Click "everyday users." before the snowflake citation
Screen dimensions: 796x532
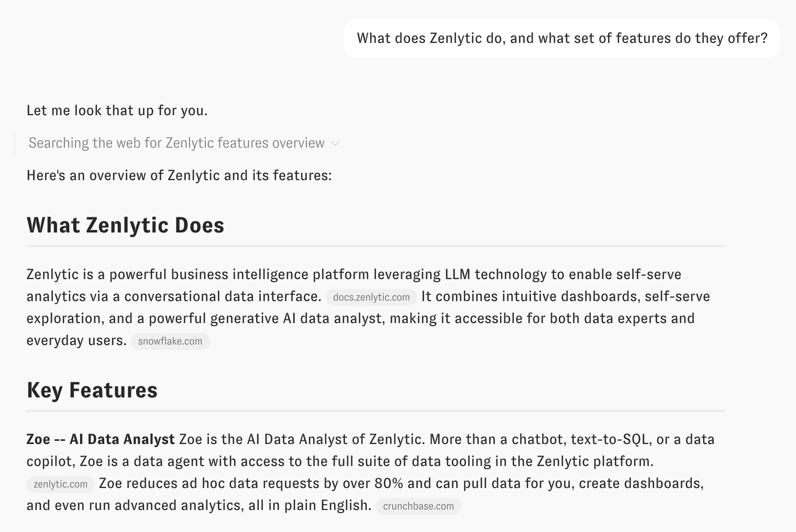[x=76, y=341]
